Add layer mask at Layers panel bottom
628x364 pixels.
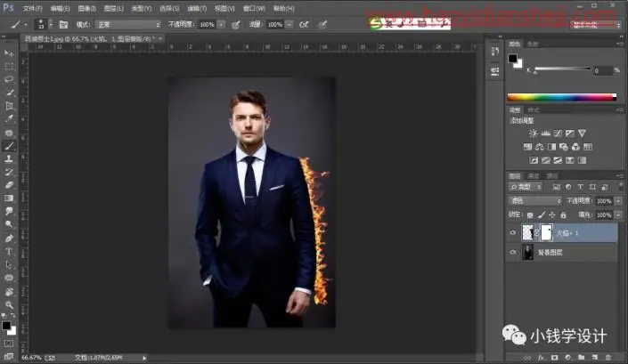tap(555, 357)
